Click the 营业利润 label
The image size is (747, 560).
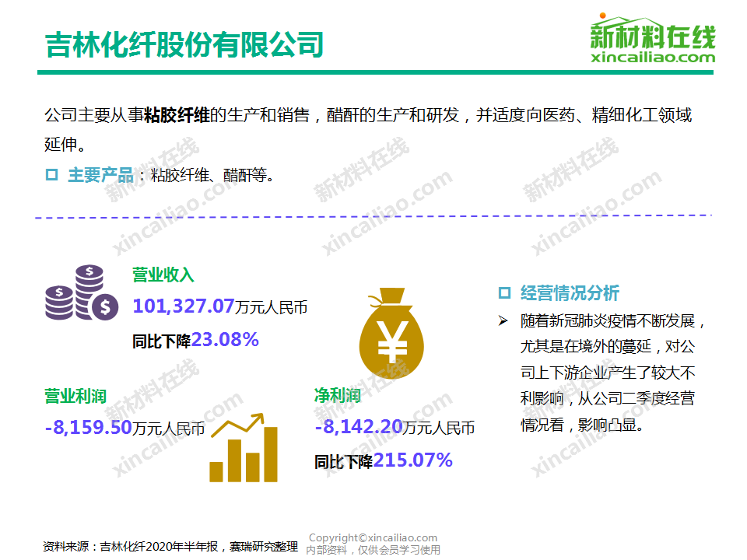[x=75, y=396]
